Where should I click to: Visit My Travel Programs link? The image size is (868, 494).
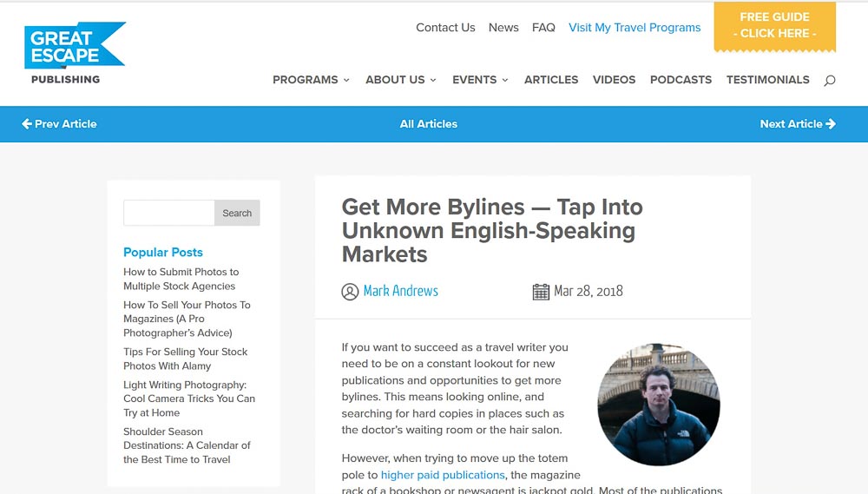[635, 28]
